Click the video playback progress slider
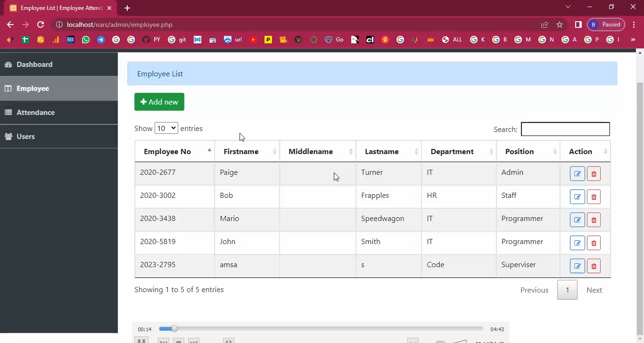 click(321, 329)
